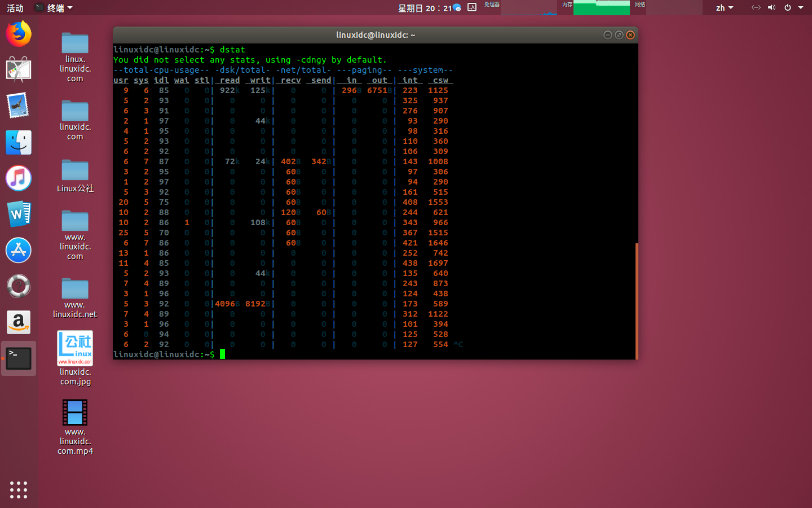Click the '-net/total-' header
Image resolution: width=812 pixels, height=508 pixels.
[303, 70]
